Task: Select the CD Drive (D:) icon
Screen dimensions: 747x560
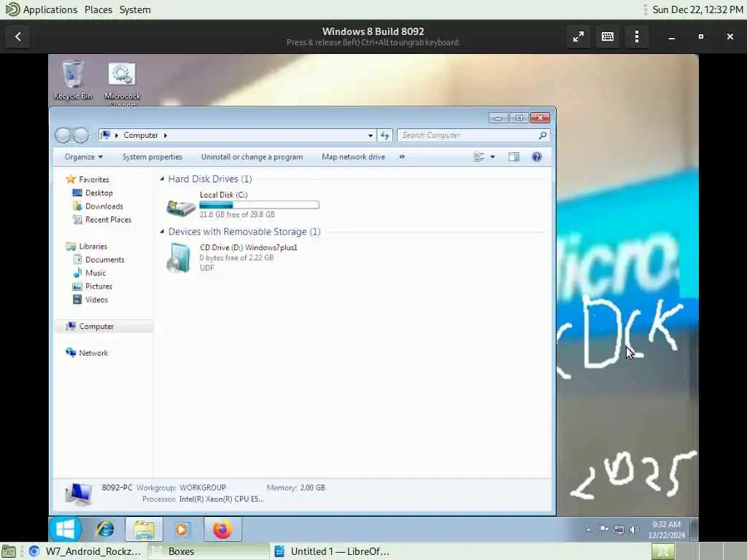Action: (179, 257)
